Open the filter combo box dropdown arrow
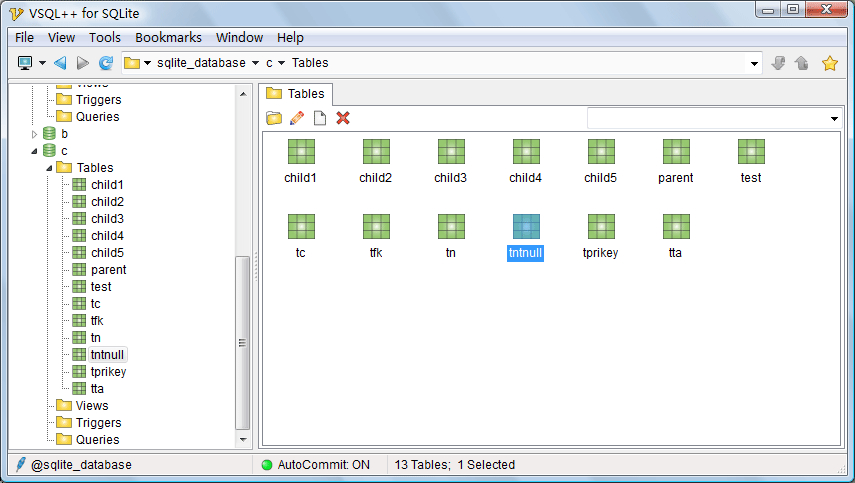Image resolution: width=855 pixels, height=483 pixels. tap(834, 119)
